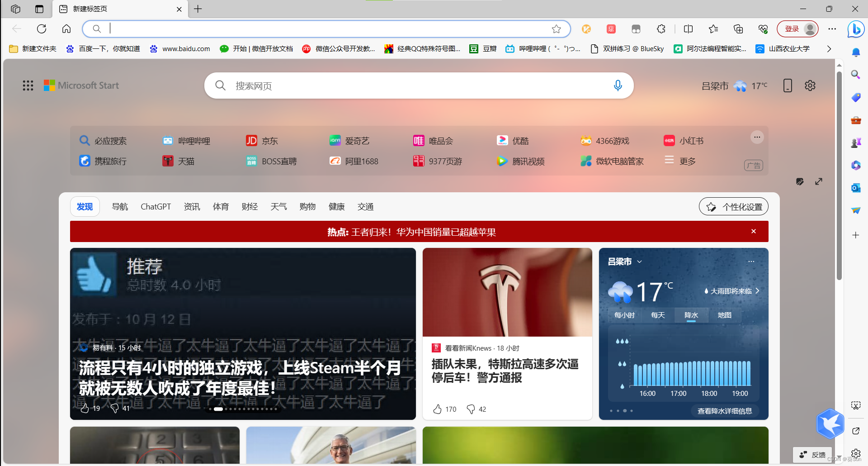
Task: Expand 更多 in quick links
Action: click(680, 161)
